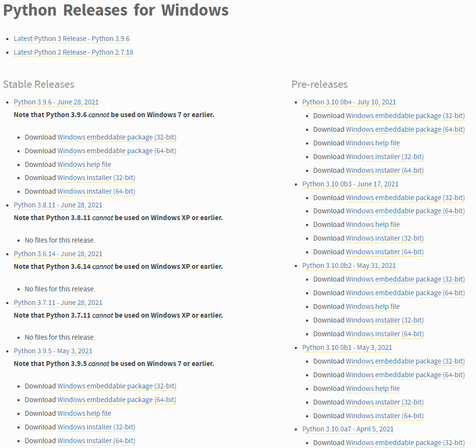The image size is (476, 448).
Task: Download 3.10.0b1 embeddable package (32-bit)
Action: (x=405, y=361)
